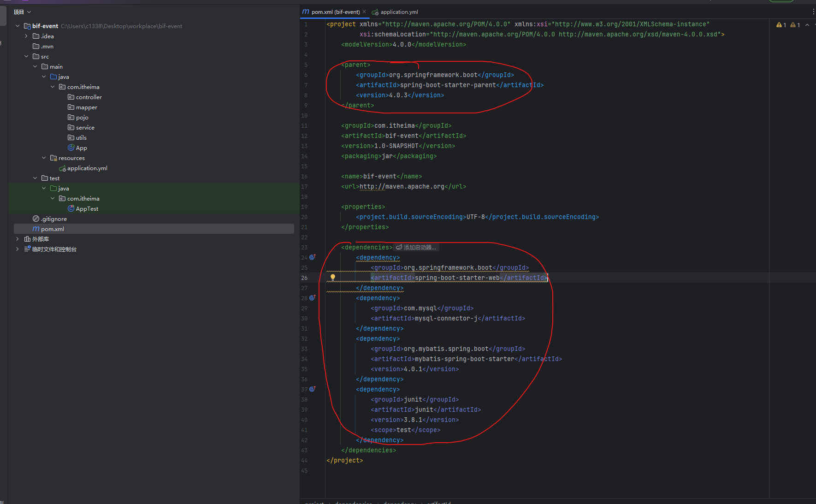Click the mysql-connector-j artifactId text
Image resolution: width=816 pixels, height=504 pixels.
(446, 319)
